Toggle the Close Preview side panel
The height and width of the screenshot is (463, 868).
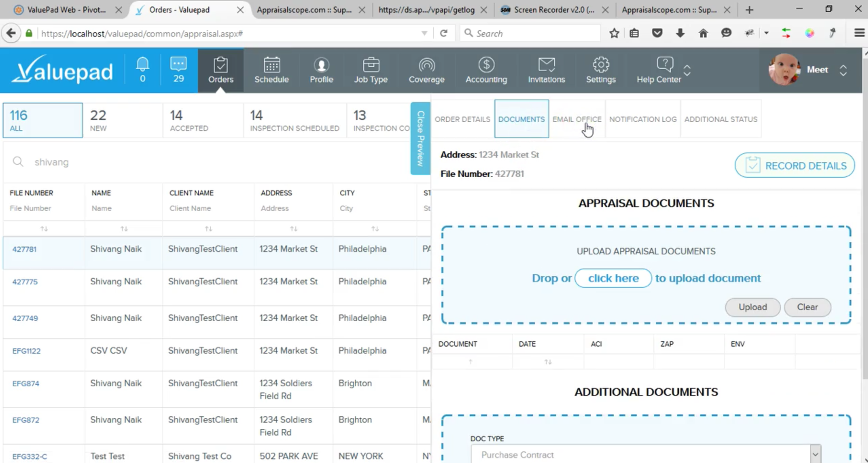(x=421, y=138)
